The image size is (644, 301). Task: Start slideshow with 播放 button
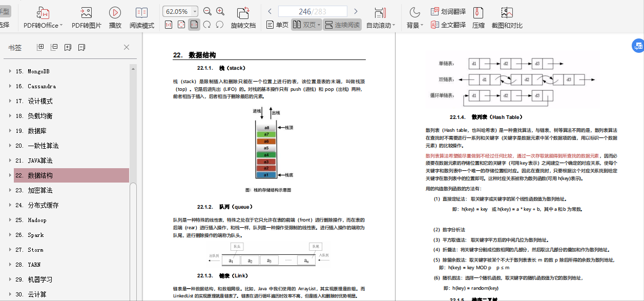click(x=115, y=18)
